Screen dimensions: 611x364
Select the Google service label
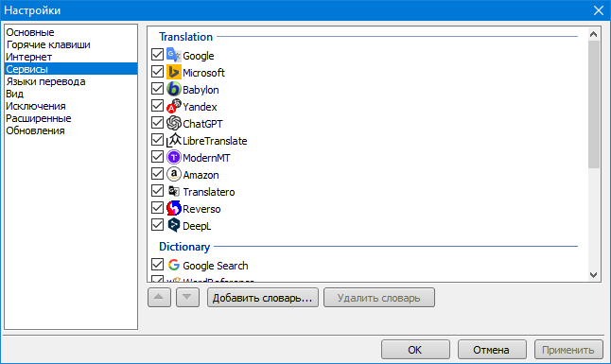pos(199,56)
